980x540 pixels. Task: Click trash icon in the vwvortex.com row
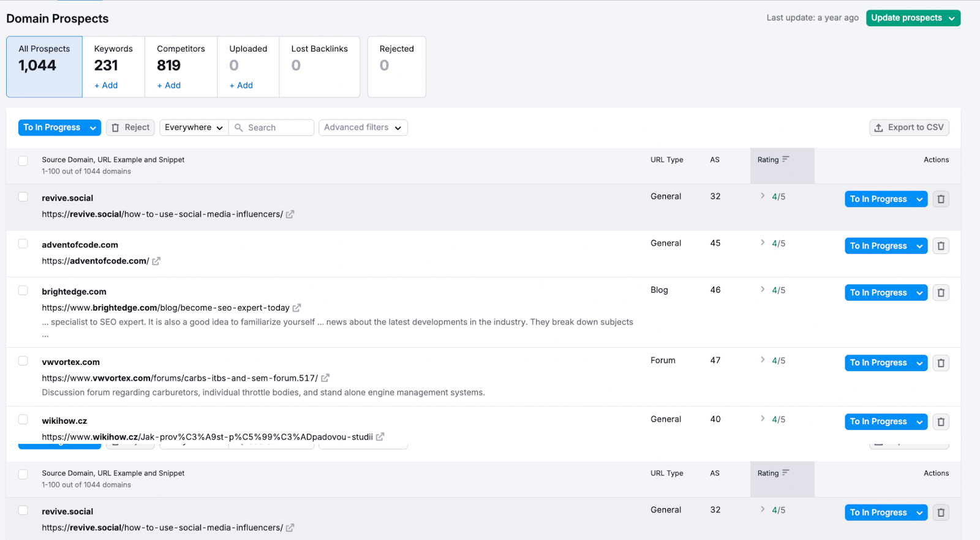pos(941,363)
